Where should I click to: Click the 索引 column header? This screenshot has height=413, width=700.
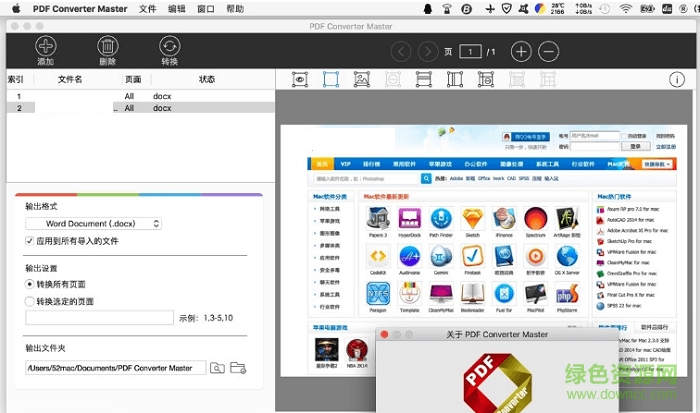tap(16, 79)
